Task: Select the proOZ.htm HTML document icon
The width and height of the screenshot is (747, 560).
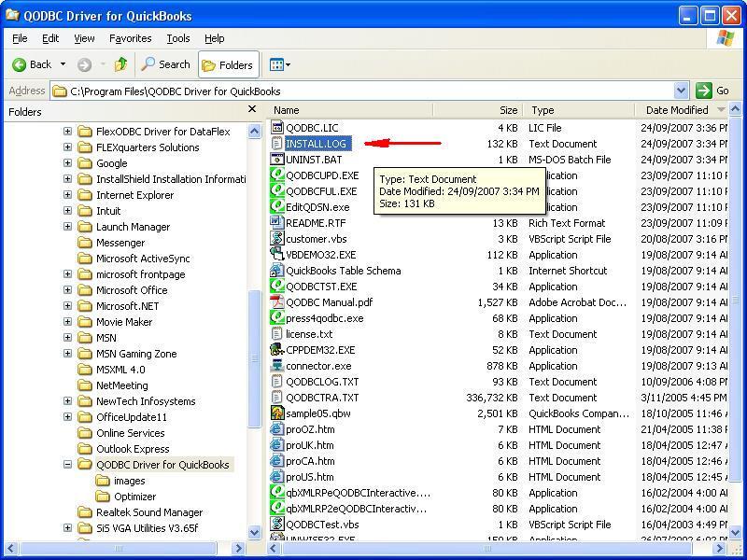Action: point(277,429)
